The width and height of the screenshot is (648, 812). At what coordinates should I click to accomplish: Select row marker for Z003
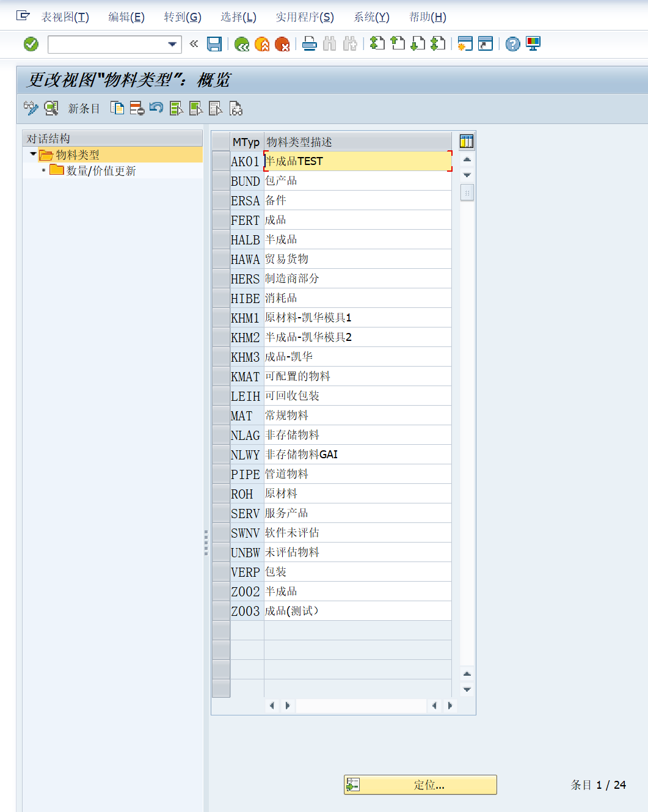[220, 611]
